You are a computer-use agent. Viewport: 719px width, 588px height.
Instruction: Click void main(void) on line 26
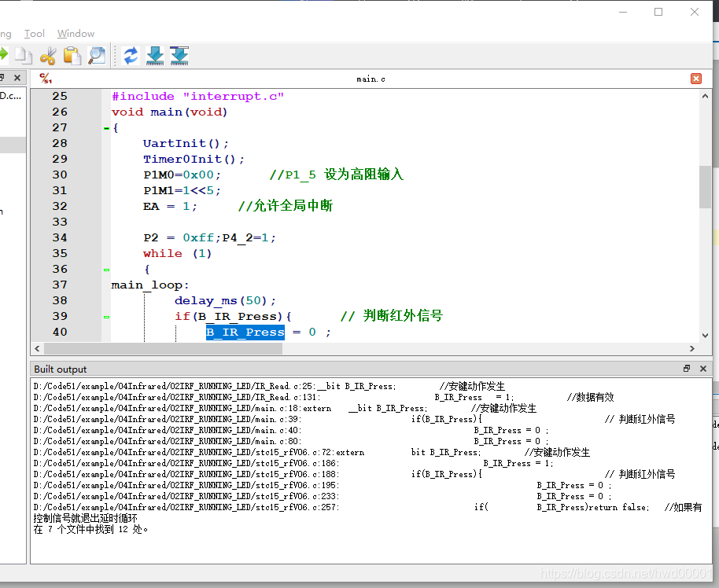pyautogui.click(x=169, y=112)
